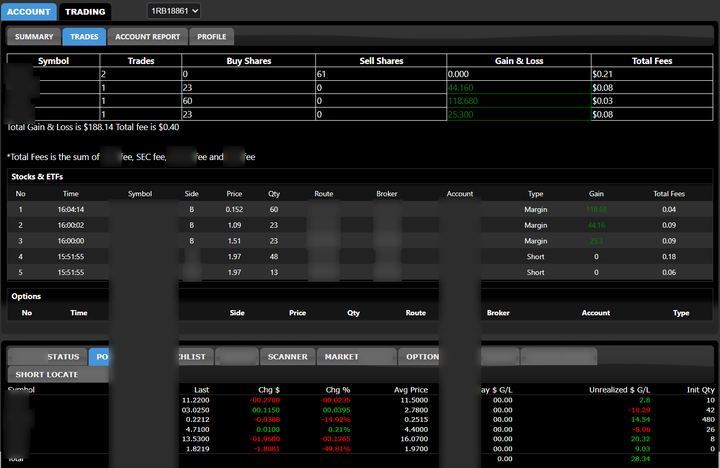Click buy shares value 60 in summary table
The image size is (720, 468).
click(x=187, y=101)
